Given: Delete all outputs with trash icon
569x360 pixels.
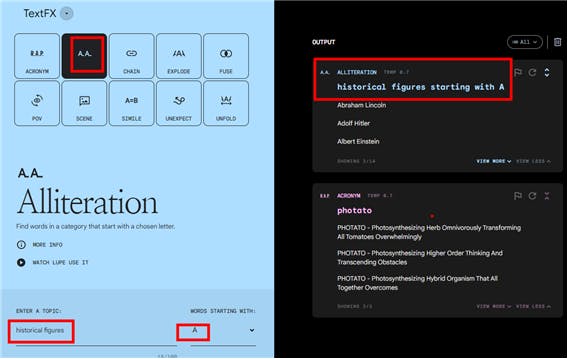Looking at the screenshot, I should click(x=557, y=42).
